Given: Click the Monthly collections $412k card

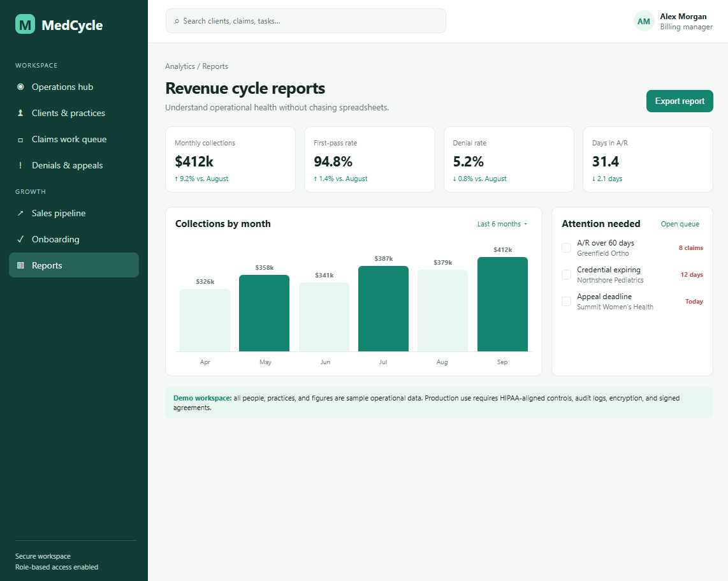Looking at the screenshot, I should point(230,159).
